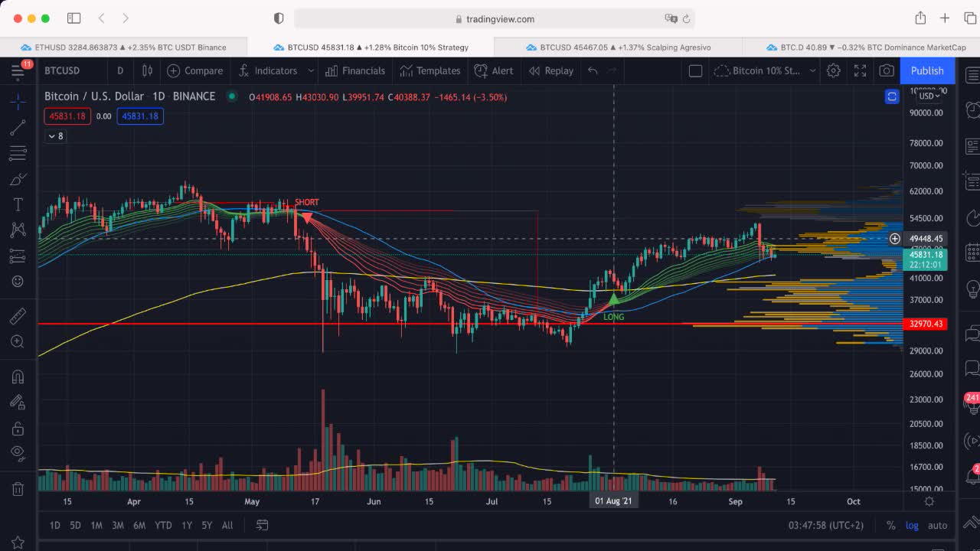Redo the chart action

(612, 70)
